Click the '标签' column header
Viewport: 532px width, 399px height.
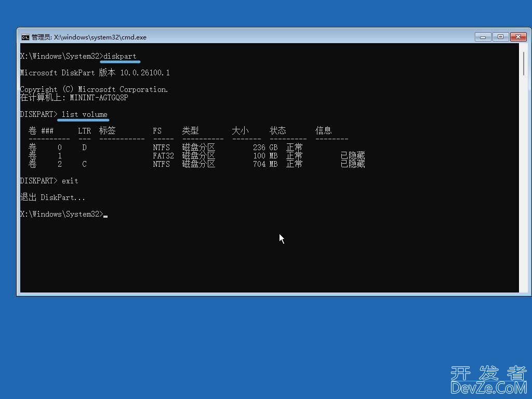pos(107,130)
